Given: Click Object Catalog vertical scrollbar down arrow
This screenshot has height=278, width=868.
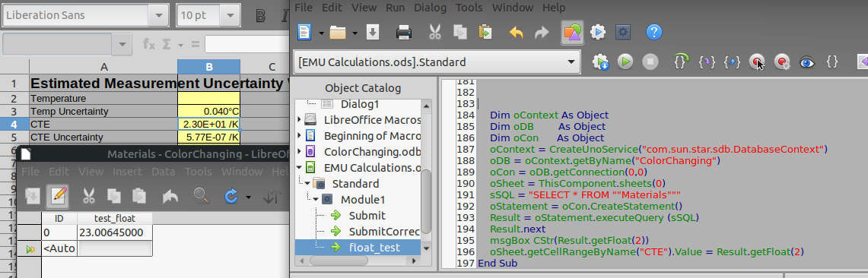Looking at the screenshot, I should pyautogui.click(x=426, y=248).
